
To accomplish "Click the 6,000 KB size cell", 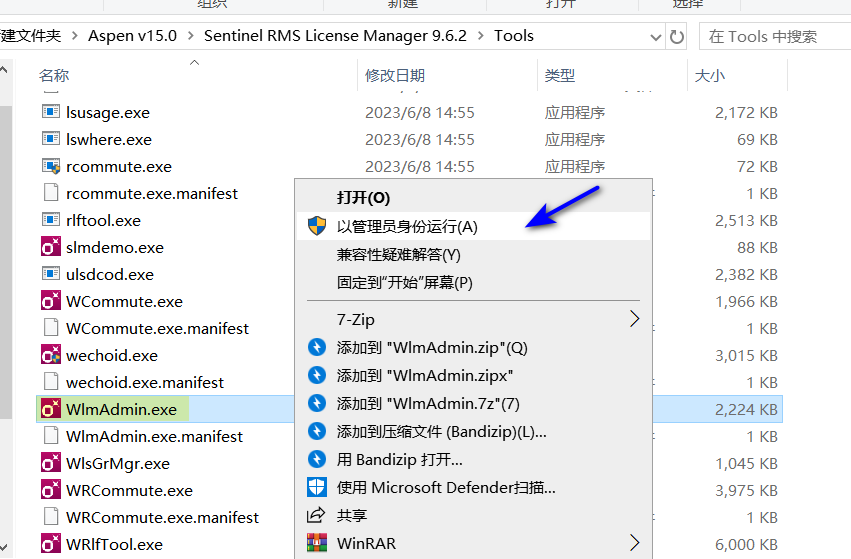I will click(x=746, y=544).
